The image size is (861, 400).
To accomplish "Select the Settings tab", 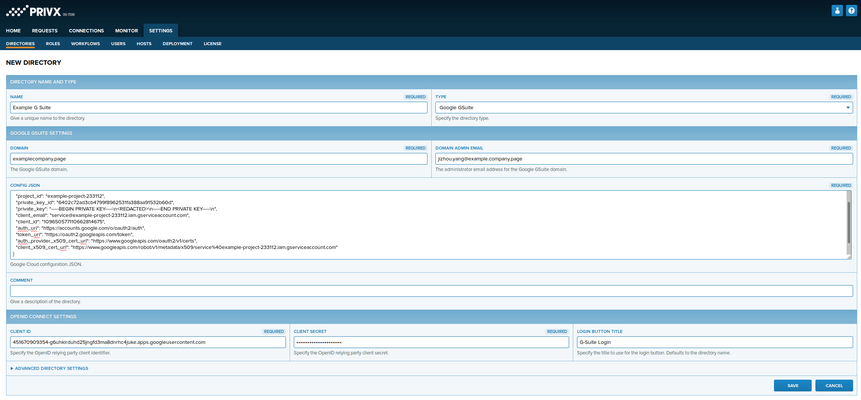I will [x=161, y=31].
